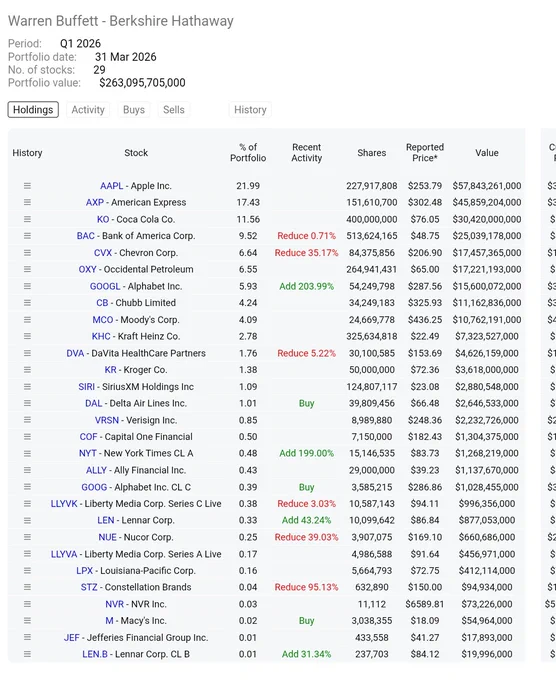Click the '$57,843,261,000' value cell
The image size is (556, 680).
pyautogui.click(x=487, y=186)
